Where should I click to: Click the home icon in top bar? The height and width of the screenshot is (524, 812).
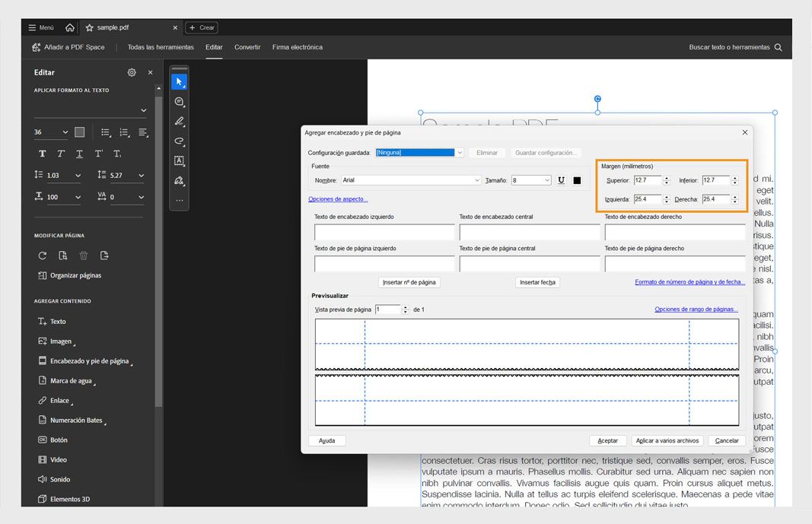coord(70,27)
